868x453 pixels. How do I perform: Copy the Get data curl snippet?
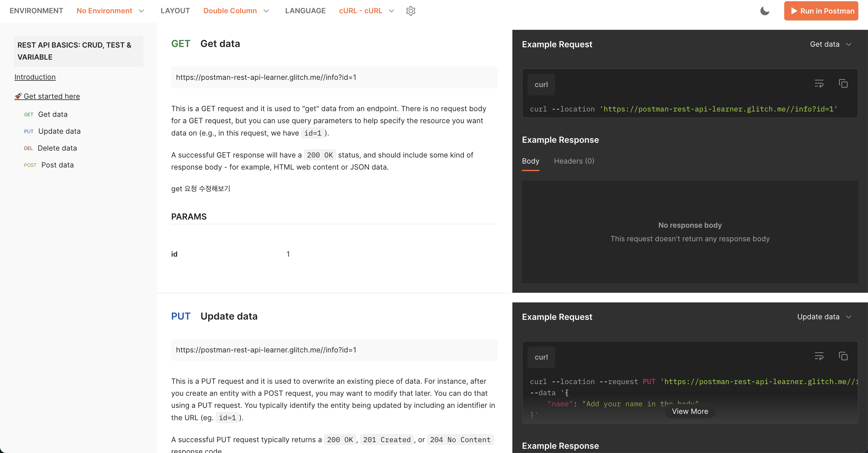843,83
